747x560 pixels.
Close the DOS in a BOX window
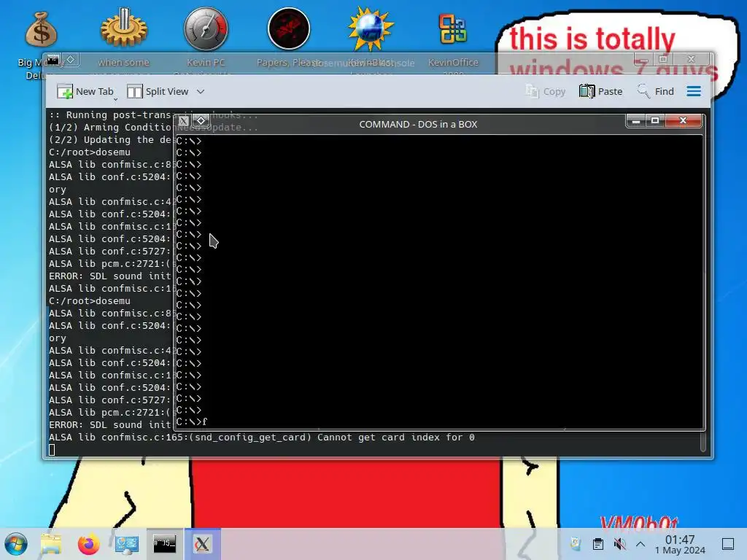pos(683,121)
